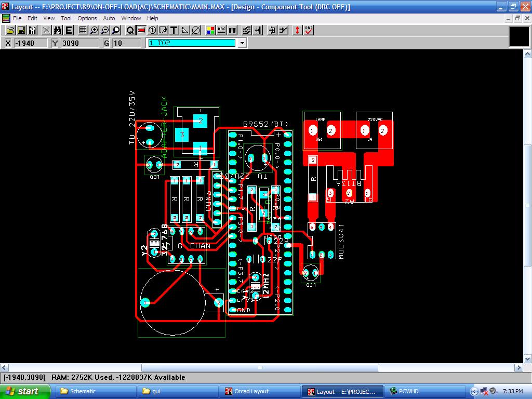
Task: Click the Zoom In magnifier icon
Action: tap(94, 31)
